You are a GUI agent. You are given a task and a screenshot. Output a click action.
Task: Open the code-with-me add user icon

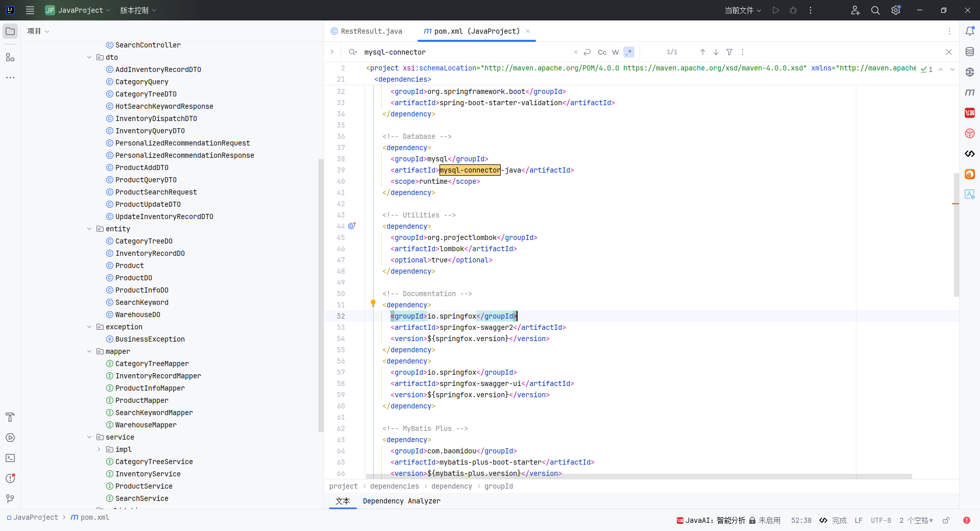(855, 10)
